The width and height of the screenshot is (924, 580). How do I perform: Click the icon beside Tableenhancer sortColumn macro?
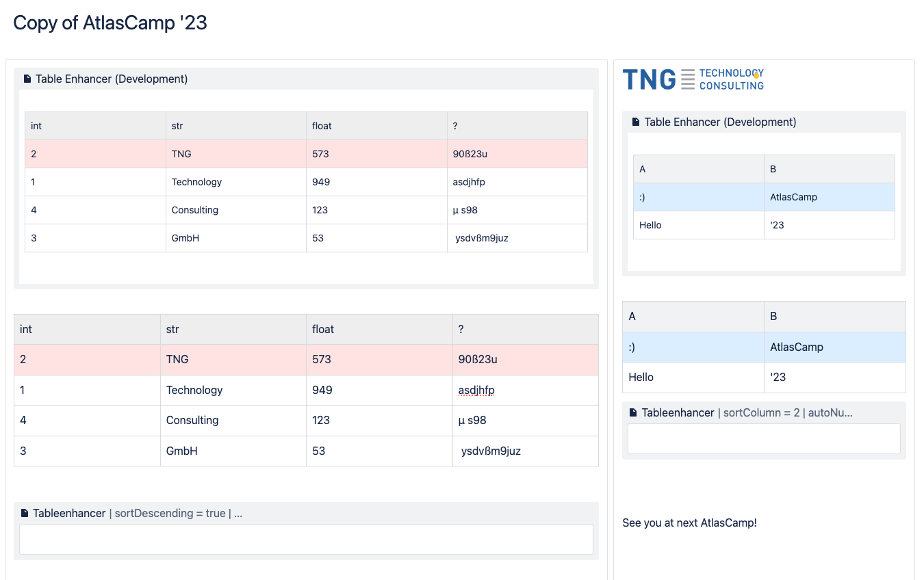633,413
